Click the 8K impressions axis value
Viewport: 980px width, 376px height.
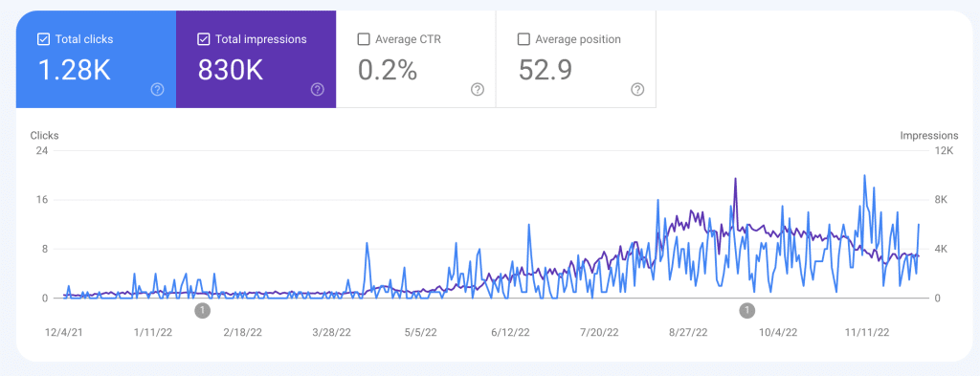tap(942, 200)
